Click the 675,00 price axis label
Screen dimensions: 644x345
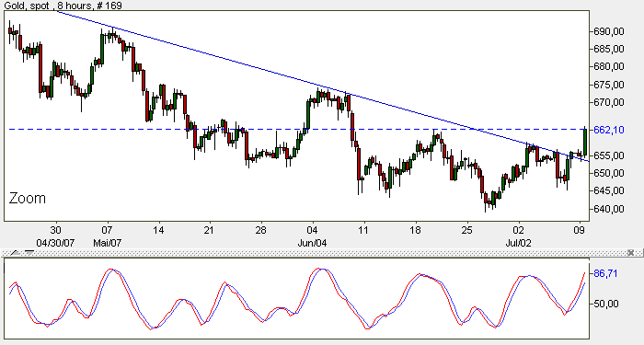point(609,85)
